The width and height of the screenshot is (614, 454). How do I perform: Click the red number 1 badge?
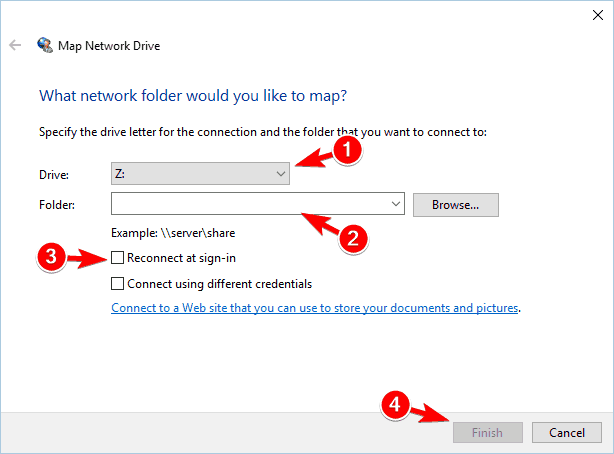click(x=347, y=150)
